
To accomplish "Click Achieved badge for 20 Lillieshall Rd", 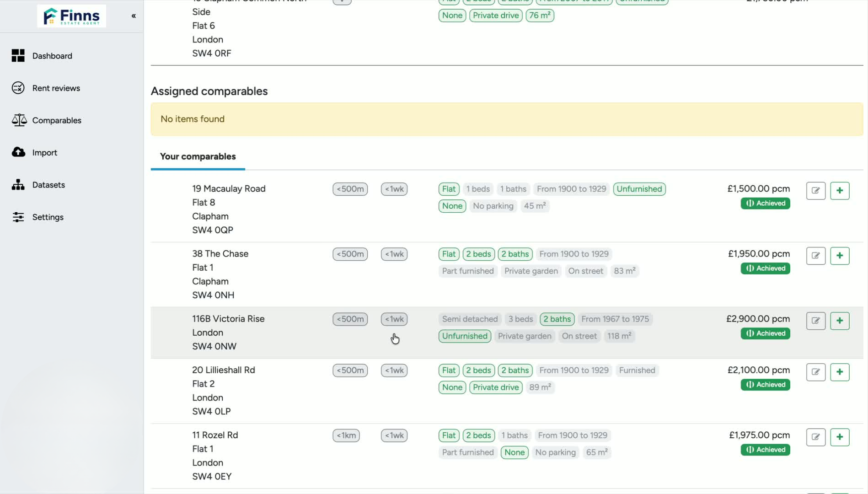I will [765, 384].
